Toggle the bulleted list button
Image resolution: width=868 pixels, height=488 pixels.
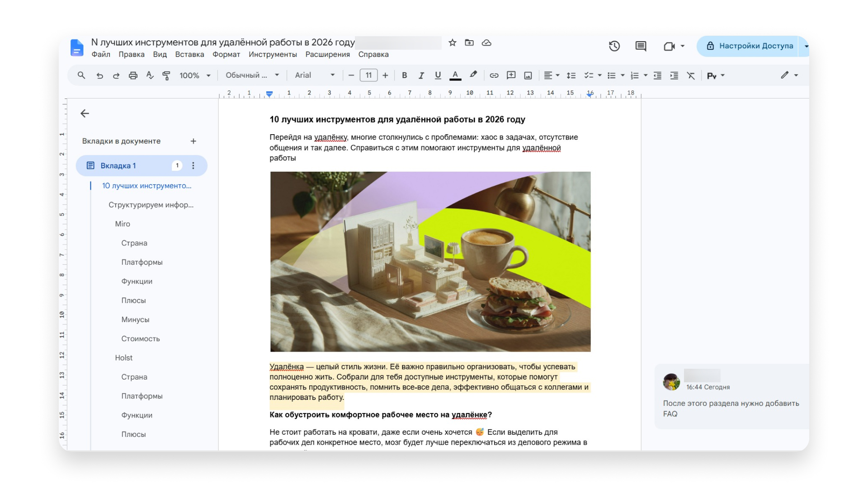pyautogui.click(x=611, y=75)
